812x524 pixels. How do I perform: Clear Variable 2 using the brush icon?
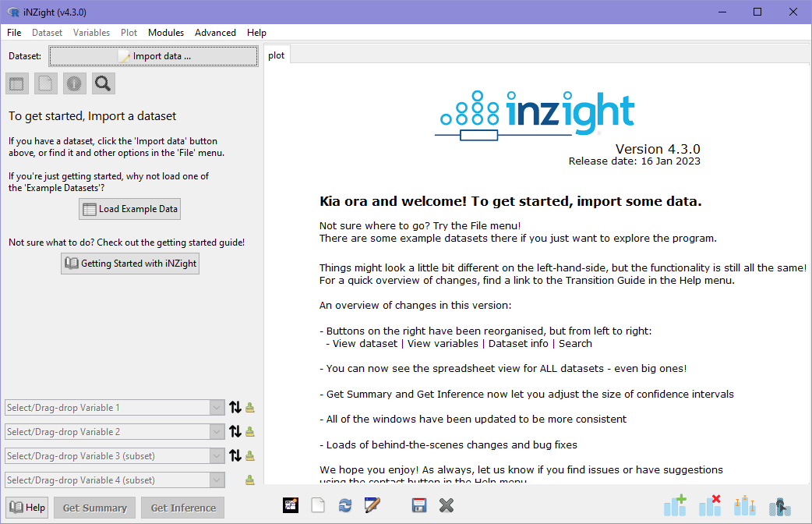(249, 431)
